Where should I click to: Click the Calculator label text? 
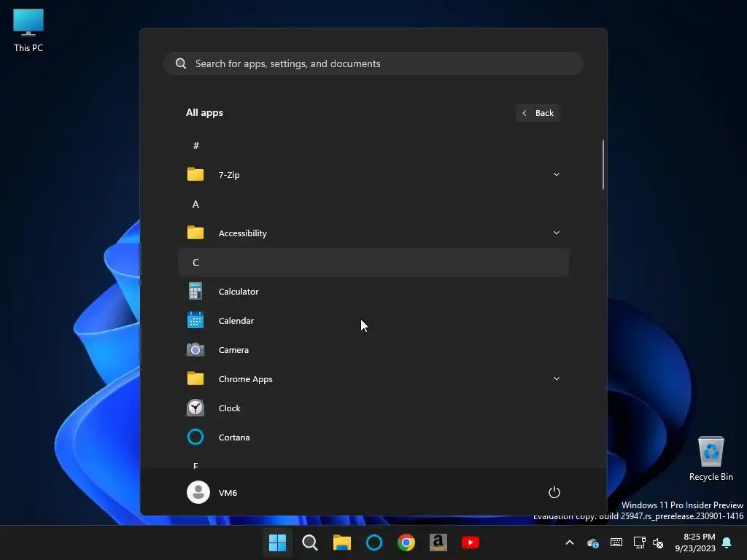pyautogui.click(x=239, y=292)
